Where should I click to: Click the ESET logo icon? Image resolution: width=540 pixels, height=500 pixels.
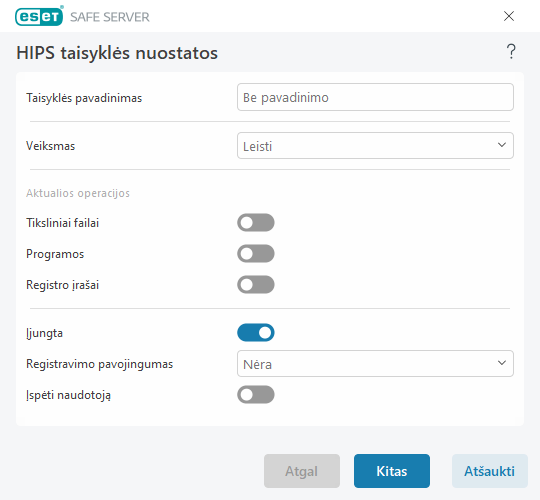coord(39,16)
